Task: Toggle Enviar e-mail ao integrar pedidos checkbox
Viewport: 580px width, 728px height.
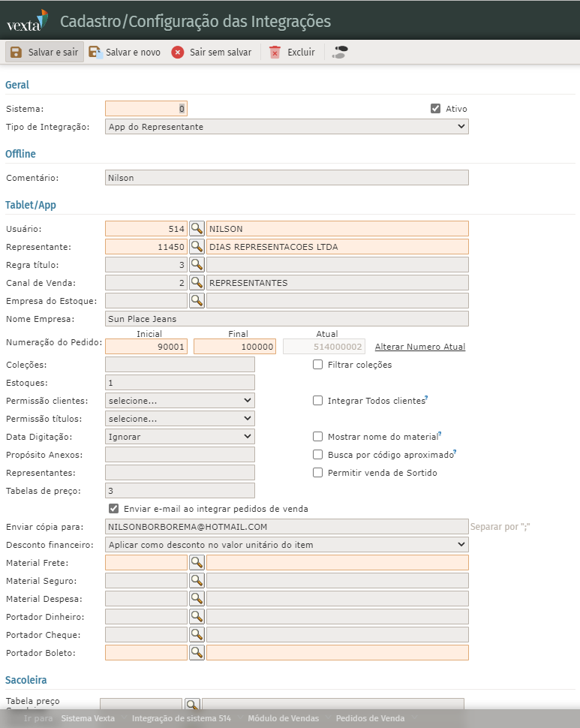Action: click(x=114, y=508)
